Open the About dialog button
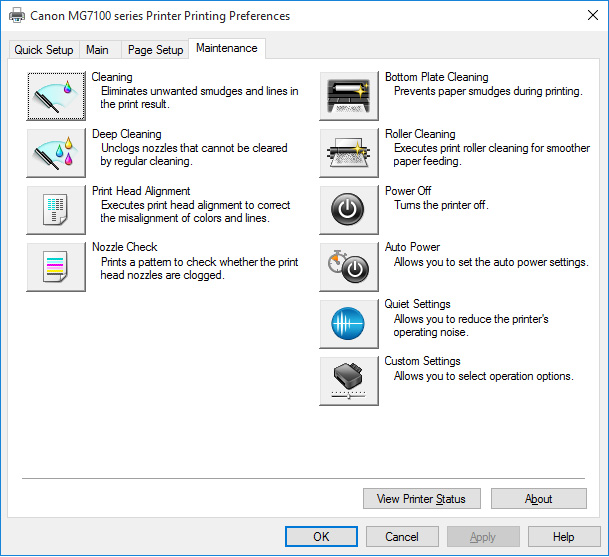 (538, 499)
